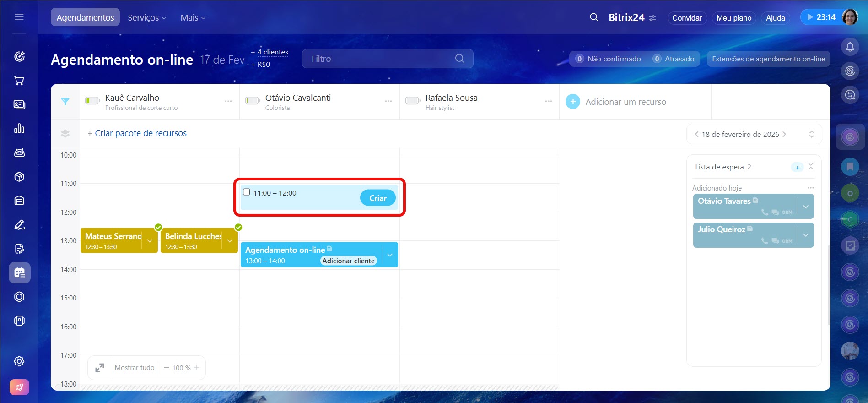Open the hamburger menu in the sidebar
The height and width of the screenshot is (403, 868).
[19, 17]
